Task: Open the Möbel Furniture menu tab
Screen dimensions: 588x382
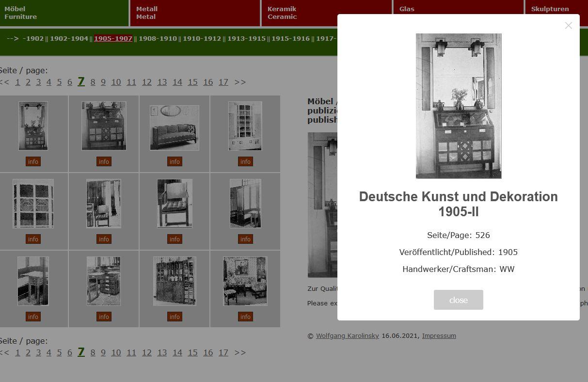Action: [x=64, y=13]
